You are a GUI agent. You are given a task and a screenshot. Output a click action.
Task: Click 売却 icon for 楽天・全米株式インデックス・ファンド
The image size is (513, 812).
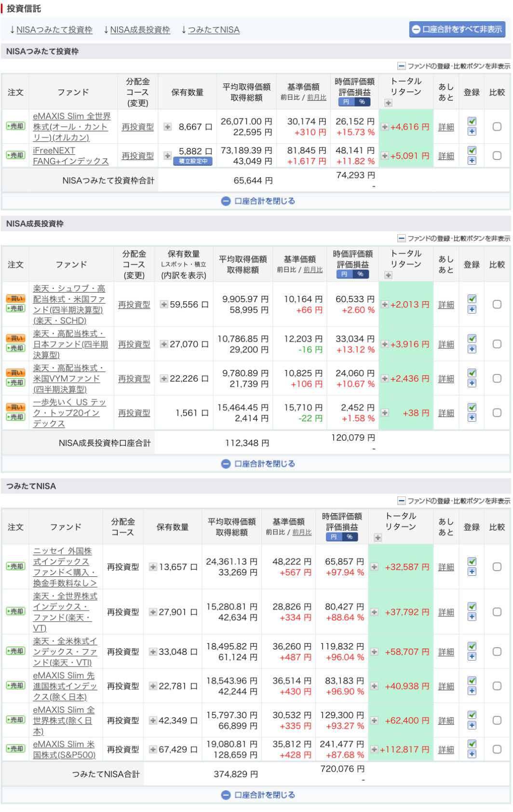(x=15, y=651)
